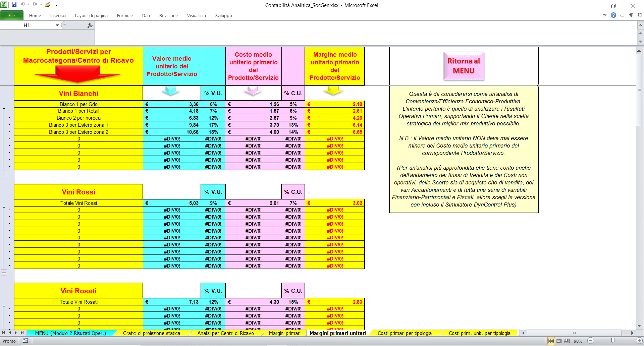Viewport: 644px width, 346px height.
Task: Open the Revisione ribbon tab
Action: coord(168,15)
